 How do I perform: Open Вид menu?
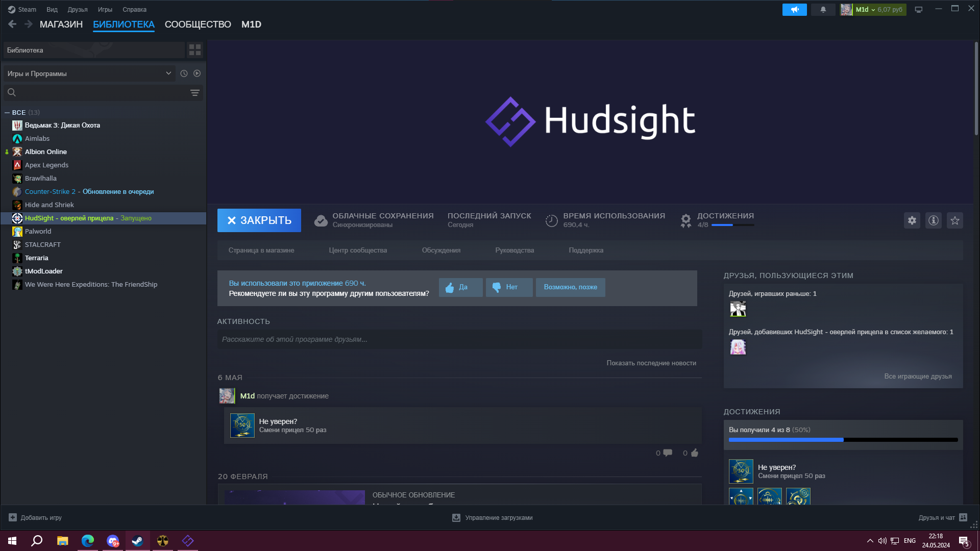(x=52, y=10)
